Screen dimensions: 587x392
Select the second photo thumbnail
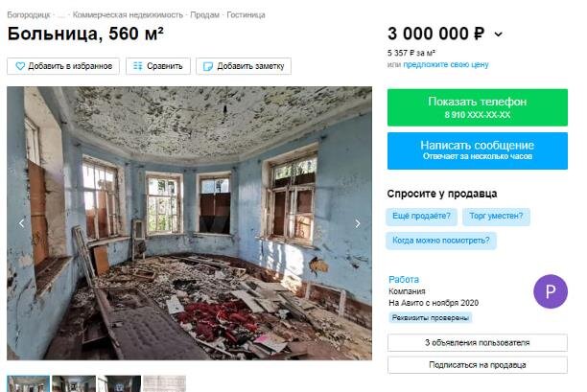point(74,383)
